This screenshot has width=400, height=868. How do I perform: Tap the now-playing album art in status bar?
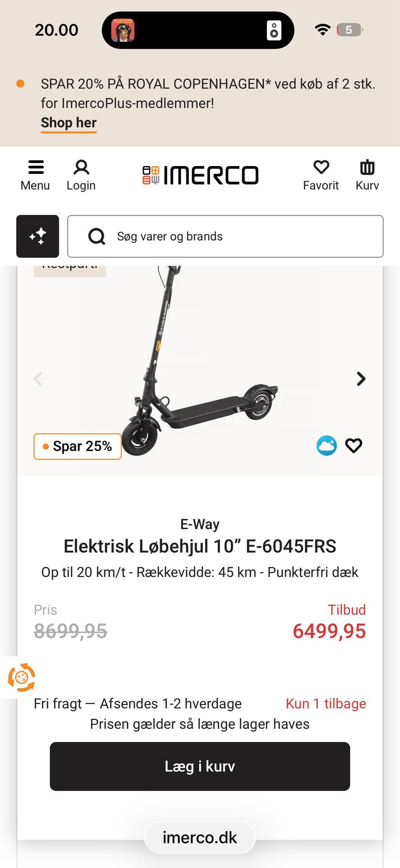(122, 30)
